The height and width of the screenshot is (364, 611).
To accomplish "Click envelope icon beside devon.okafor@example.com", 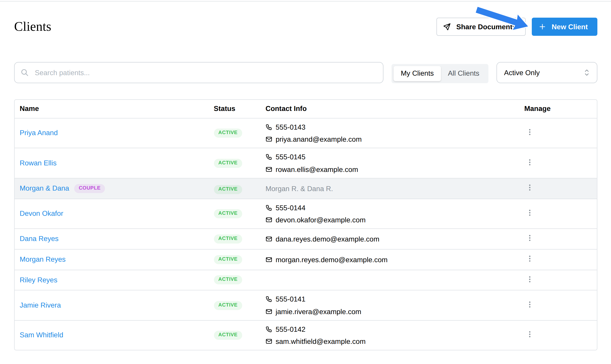I will point(269,220).
